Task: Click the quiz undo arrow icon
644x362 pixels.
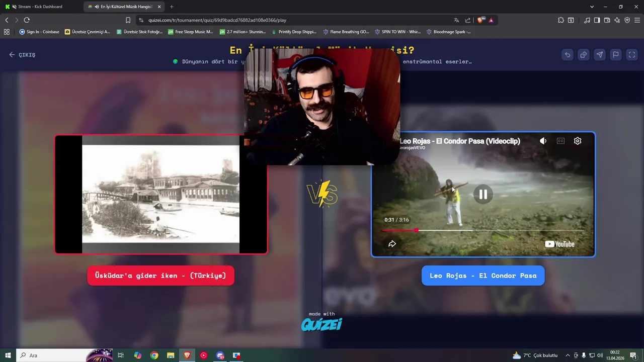Action: [568, 55]
